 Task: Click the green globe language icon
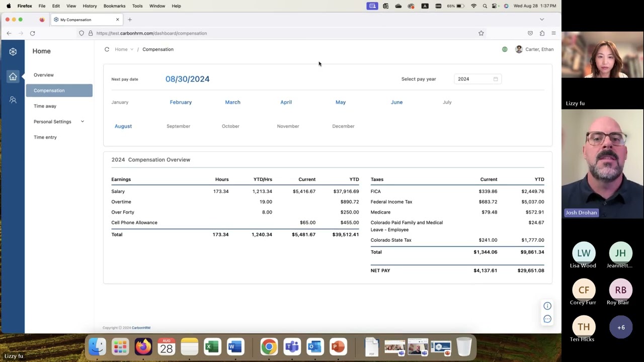(x=505, y=49)
